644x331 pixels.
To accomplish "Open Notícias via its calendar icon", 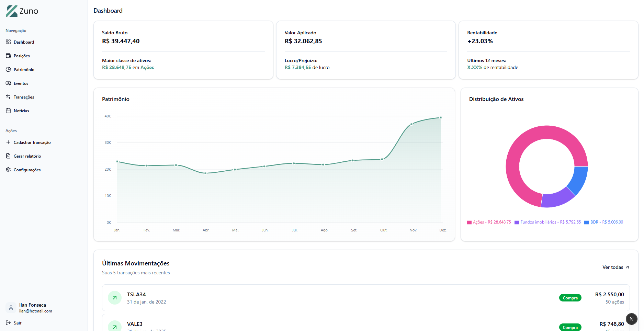I will click(x=8, y=111).
